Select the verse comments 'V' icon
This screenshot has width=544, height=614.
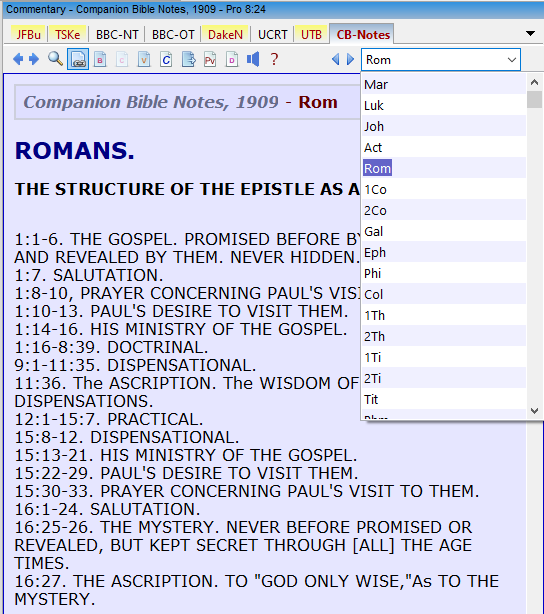click(144, 60)
